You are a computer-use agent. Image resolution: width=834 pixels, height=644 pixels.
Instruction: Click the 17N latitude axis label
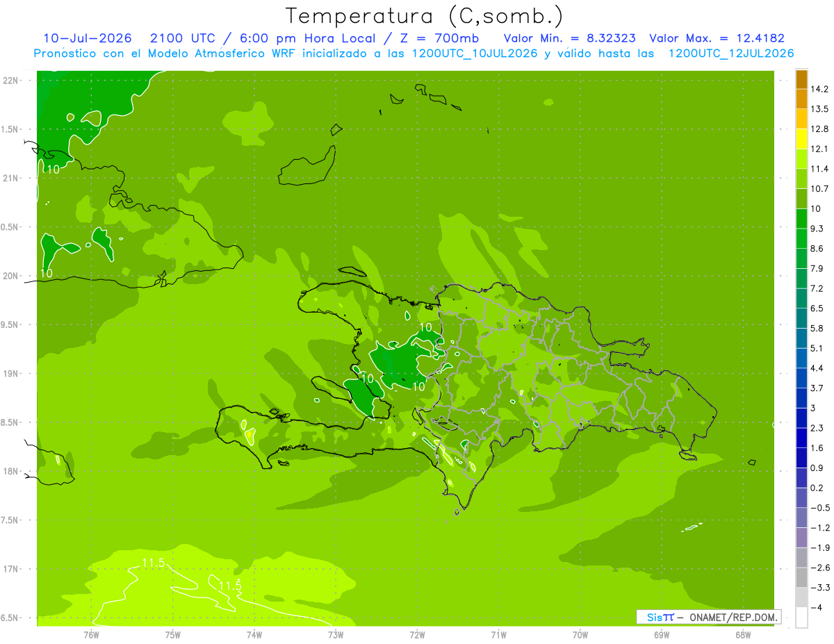click(x=10, y=569)
